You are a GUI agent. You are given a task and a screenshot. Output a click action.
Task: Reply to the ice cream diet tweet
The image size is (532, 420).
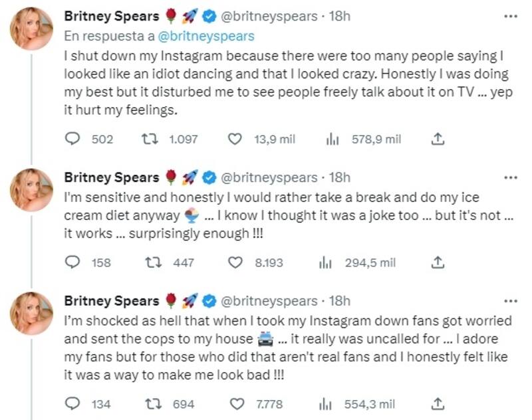click(x=72, y=262)
